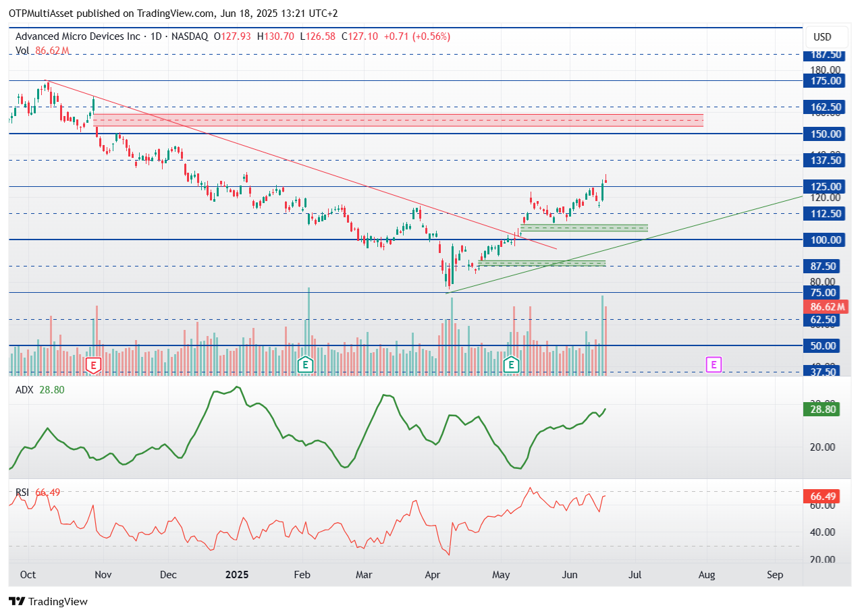Viewport: 860px width, 616px height.
Task: Click the 40.00 label on the RSI scale
Action: pyautogui.click(x=823, y=532)
